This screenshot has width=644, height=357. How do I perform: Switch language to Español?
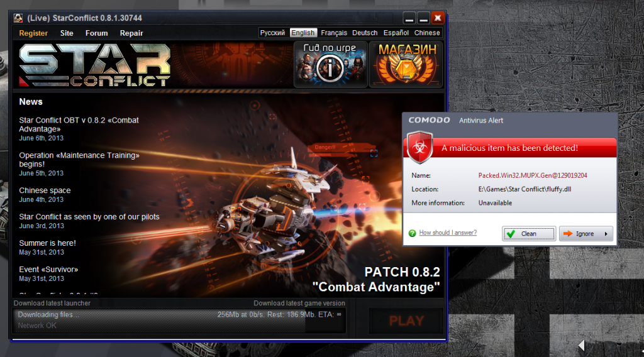click(x=396, y=33)
